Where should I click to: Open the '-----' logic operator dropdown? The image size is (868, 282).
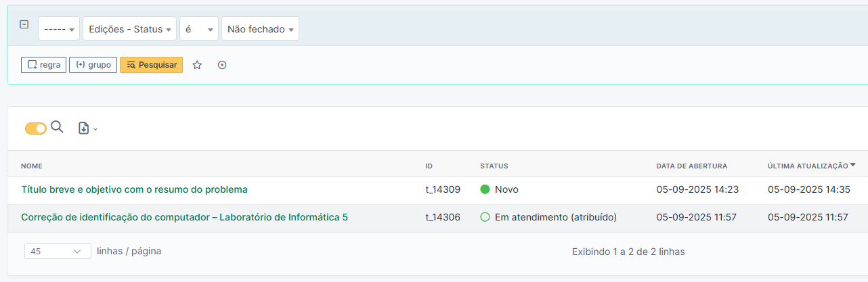pos(58,29)
